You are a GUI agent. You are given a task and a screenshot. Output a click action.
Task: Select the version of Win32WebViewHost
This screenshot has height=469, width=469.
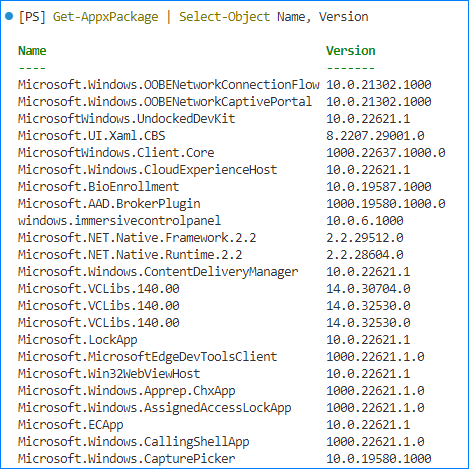click(x=368, y=374)
